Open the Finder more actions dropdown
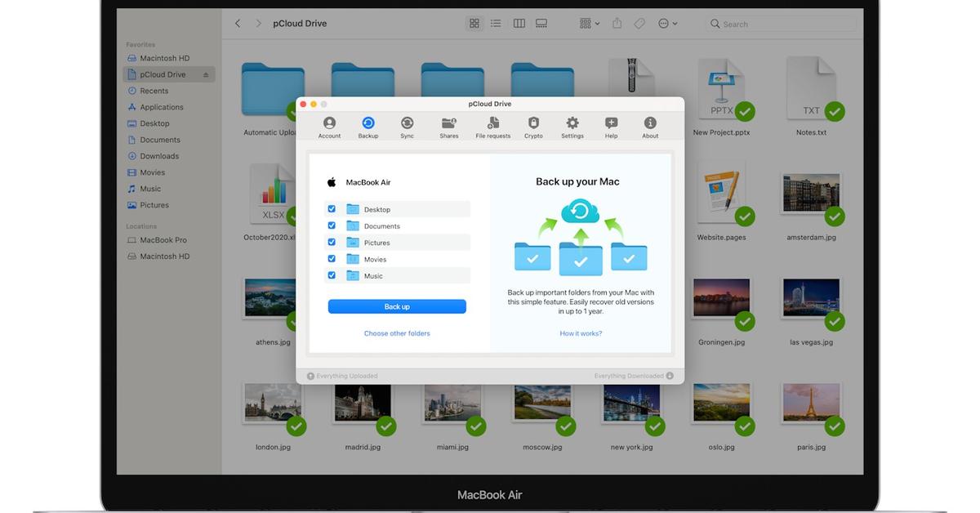980x513 pixels. (667, 24)
